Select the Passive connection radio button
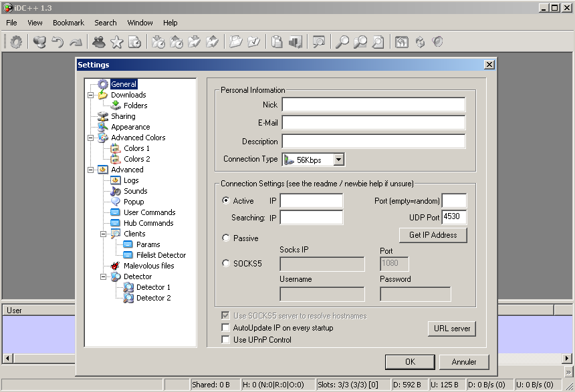 (226, 238)
